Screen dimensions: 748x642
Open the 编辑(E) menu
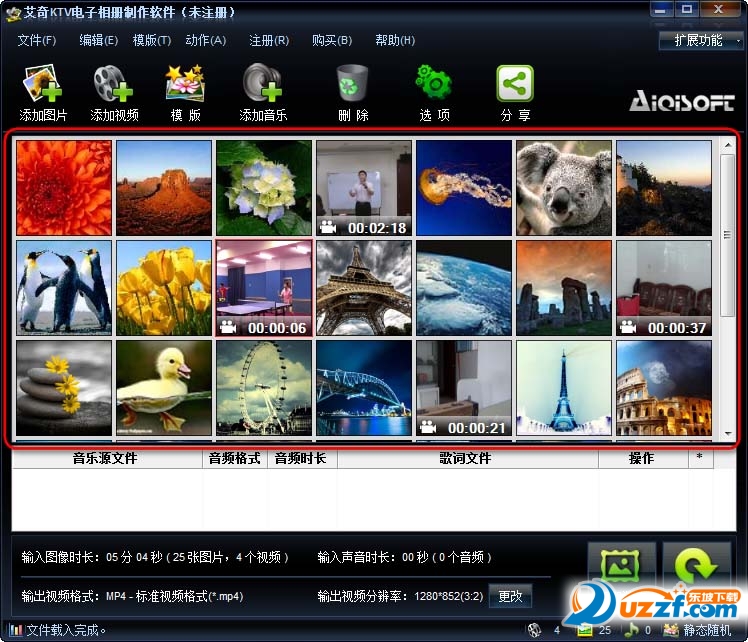pos(98,41)
